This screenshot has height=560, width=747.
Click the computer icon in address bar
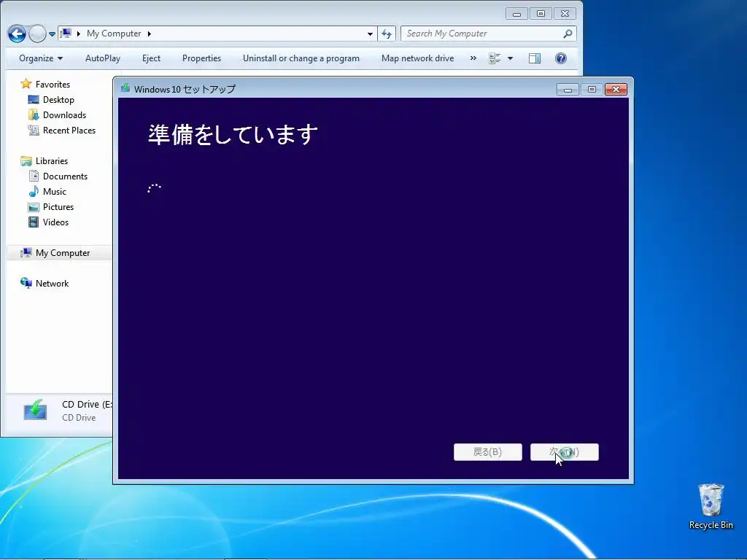coord(66,34)
